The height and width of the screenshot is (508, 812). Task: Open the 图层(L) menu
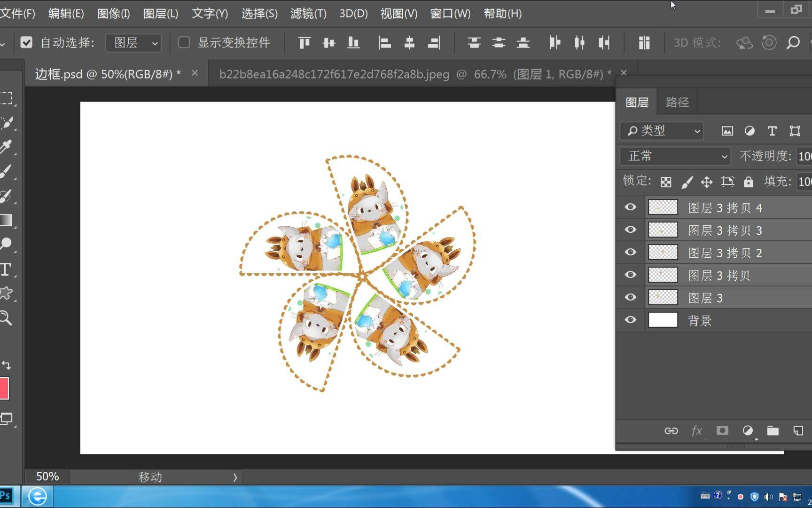(x=161, y=14)
